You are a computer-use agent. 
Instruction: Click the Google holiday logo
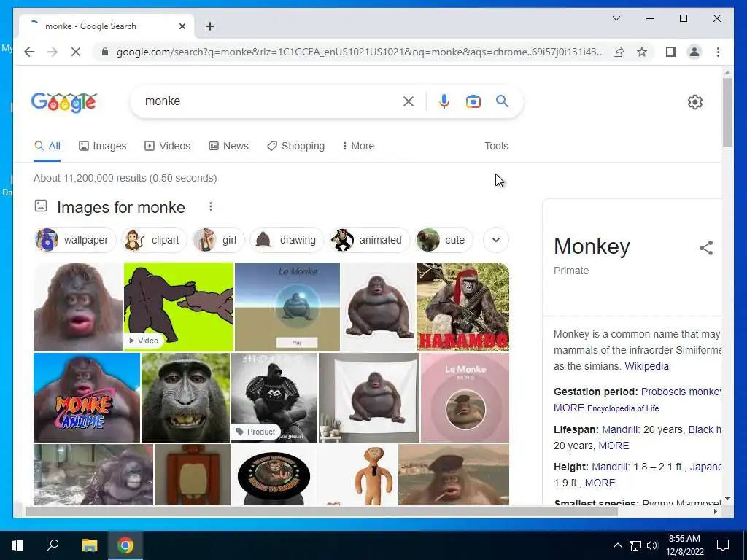point(64,102)
